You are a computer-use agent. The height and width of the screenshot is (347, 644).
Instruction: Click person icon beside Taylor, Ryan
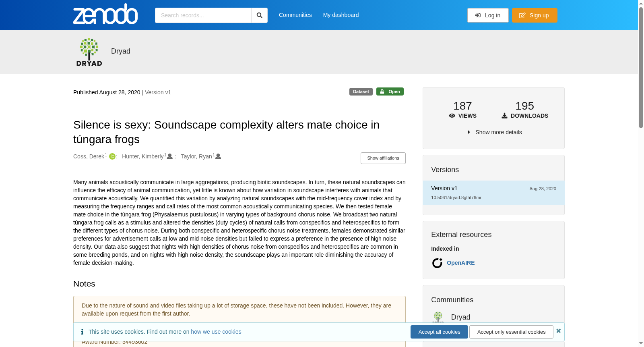tap(218, 156)
